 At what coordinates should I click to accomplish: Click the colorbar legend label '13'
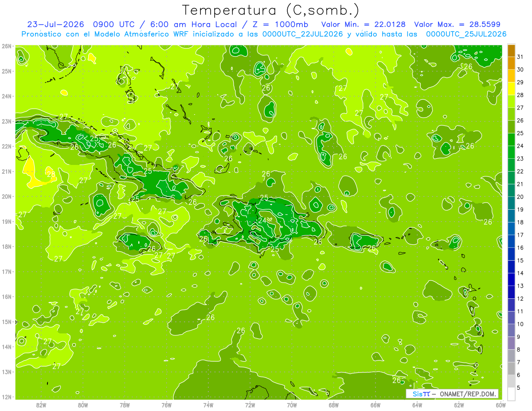[x=520, y=286]
